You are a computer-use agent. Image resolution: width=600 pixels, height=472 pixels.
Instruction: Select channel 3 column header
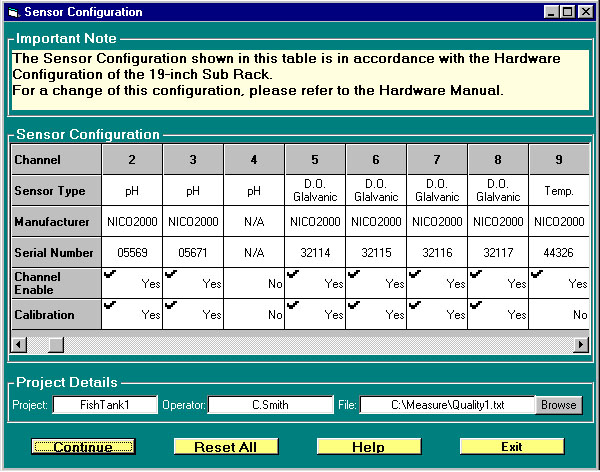tap(193, 159)
